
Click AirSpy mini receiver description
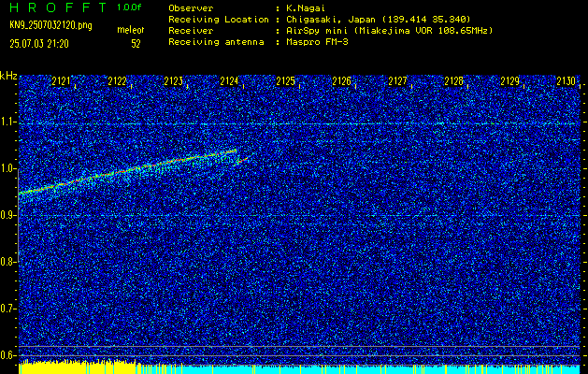389,31
